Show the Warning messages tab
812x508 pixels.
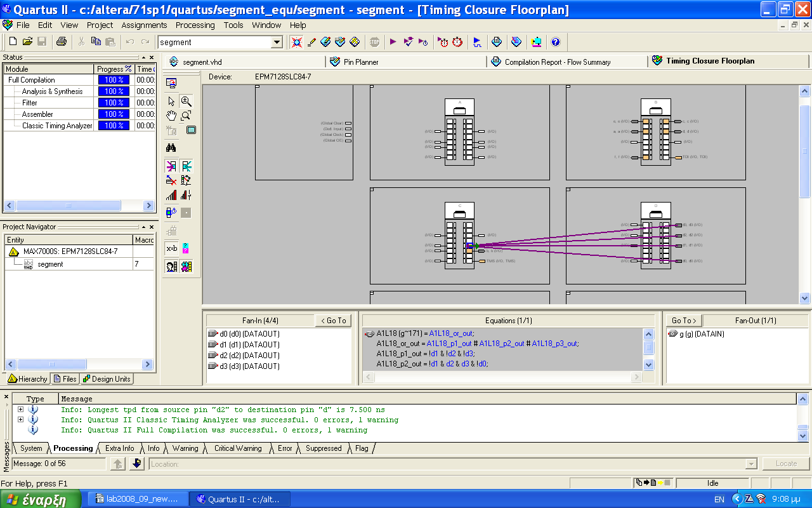pyautogui.click(x=185, y=448)
